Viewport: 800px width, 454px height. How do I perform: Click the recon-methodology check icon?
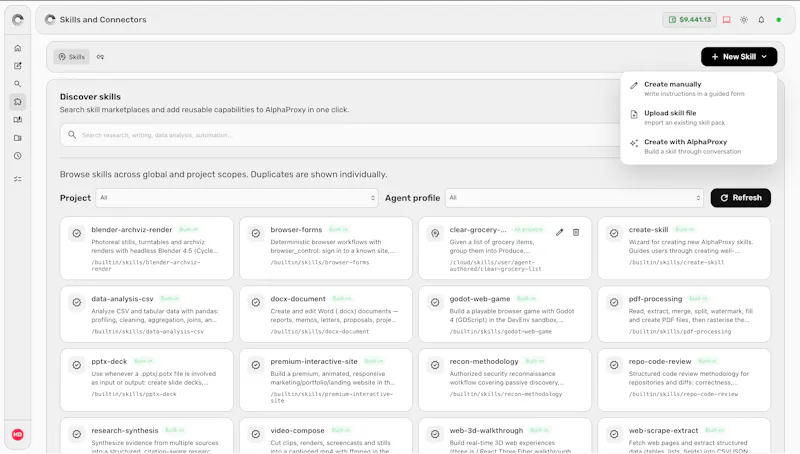pos(435,365)
